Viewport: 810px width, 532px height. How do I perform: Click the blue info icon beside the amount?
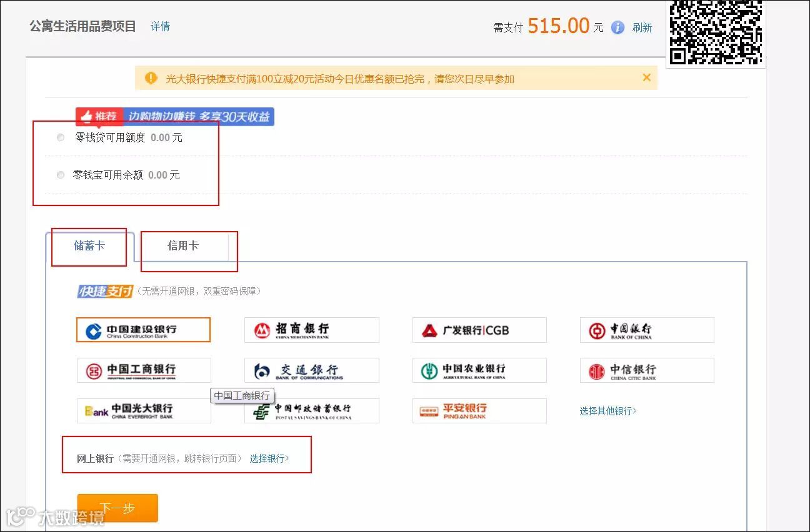[617, 27]
